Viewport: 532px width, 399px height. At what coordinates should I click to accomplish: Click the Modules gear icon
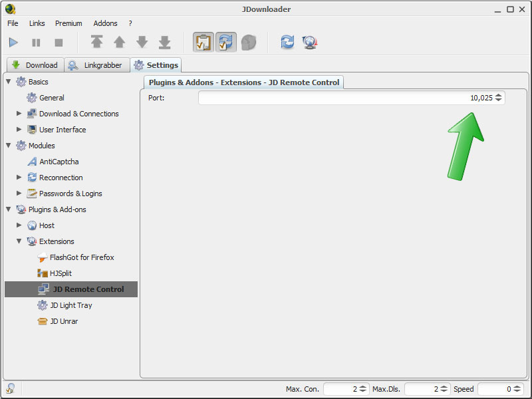[x=21, y=146]
